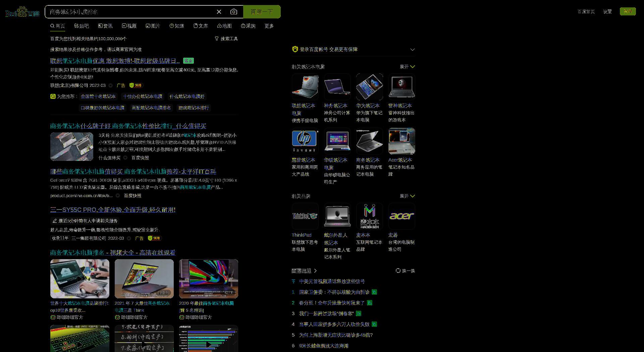Open 9米长鲸鱼搁浅大连海滩 hot item
Image resolution: width=644 pixels, height=352 pixels.
coord(324,346)
